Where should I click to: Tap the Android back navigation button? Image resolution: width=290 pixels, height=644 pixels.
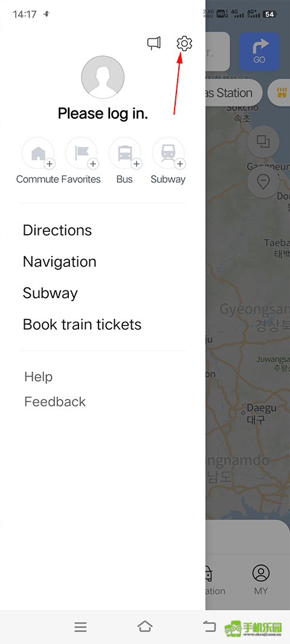[210, 626]
